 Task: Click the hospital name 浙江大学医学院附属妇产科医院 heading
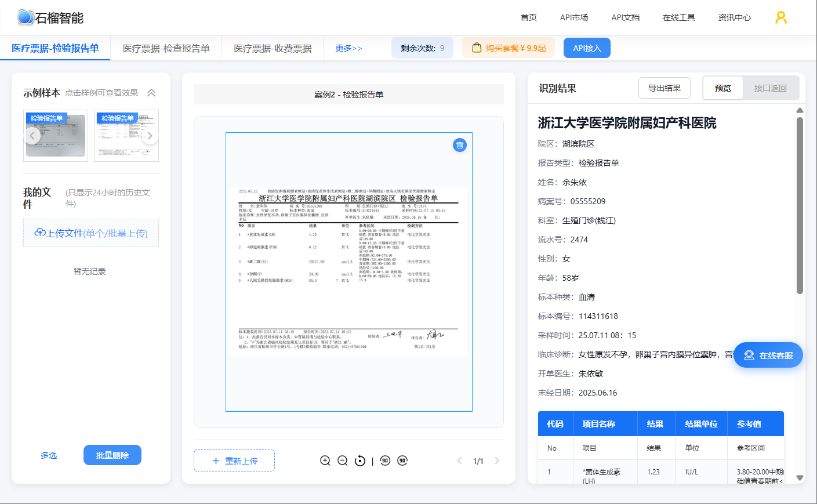627,123
